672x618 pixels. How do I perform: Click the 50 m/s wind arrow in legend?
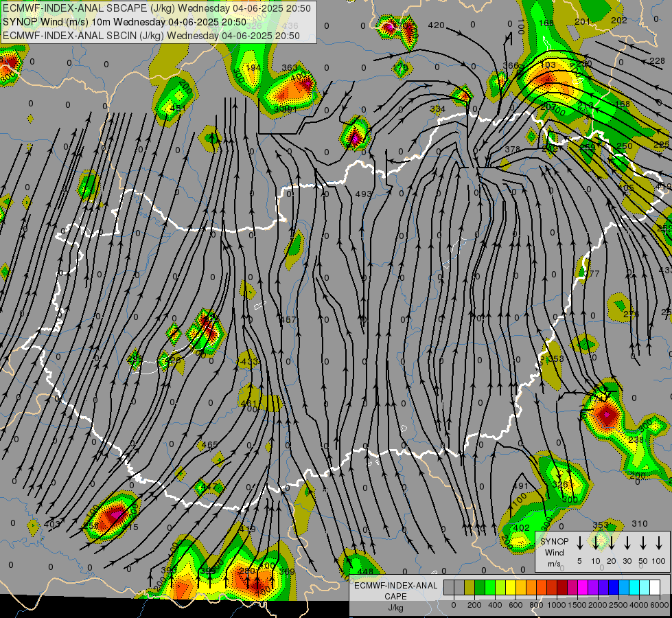pos(643,543)
